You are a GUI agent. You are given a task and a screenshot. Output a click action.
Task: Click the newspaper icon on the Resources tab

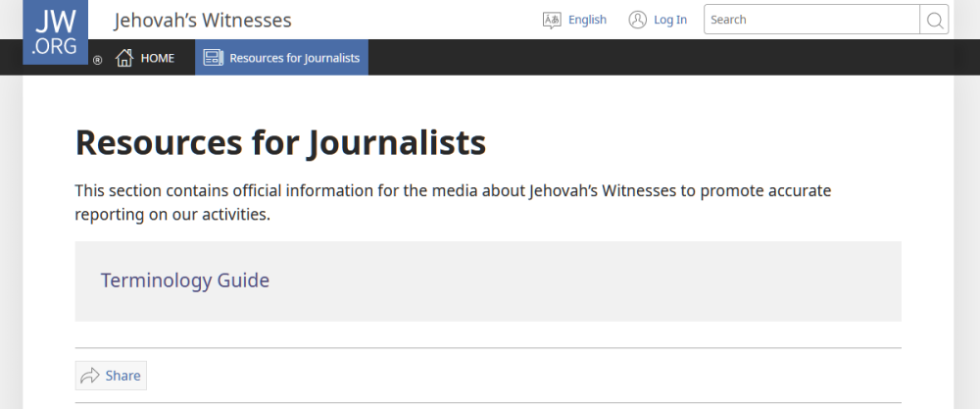pyautogui.click(x=213, y=58)
